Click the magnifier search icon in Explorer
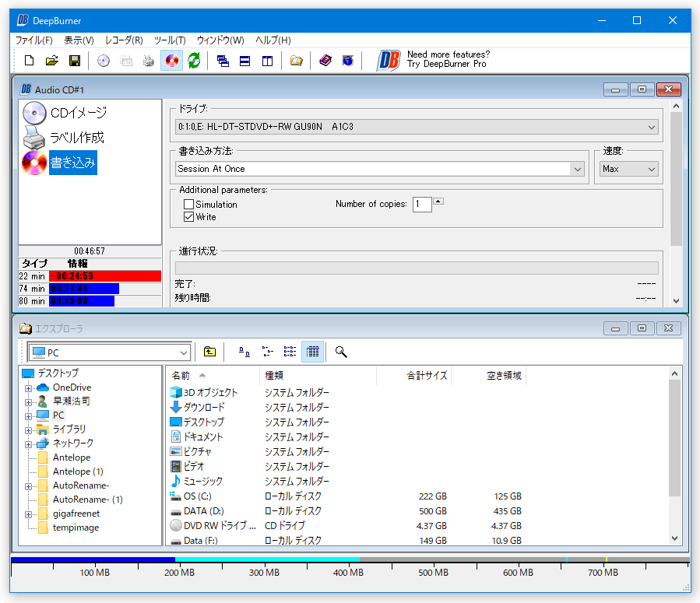This screenshot has height=603, width=700. 341,352
